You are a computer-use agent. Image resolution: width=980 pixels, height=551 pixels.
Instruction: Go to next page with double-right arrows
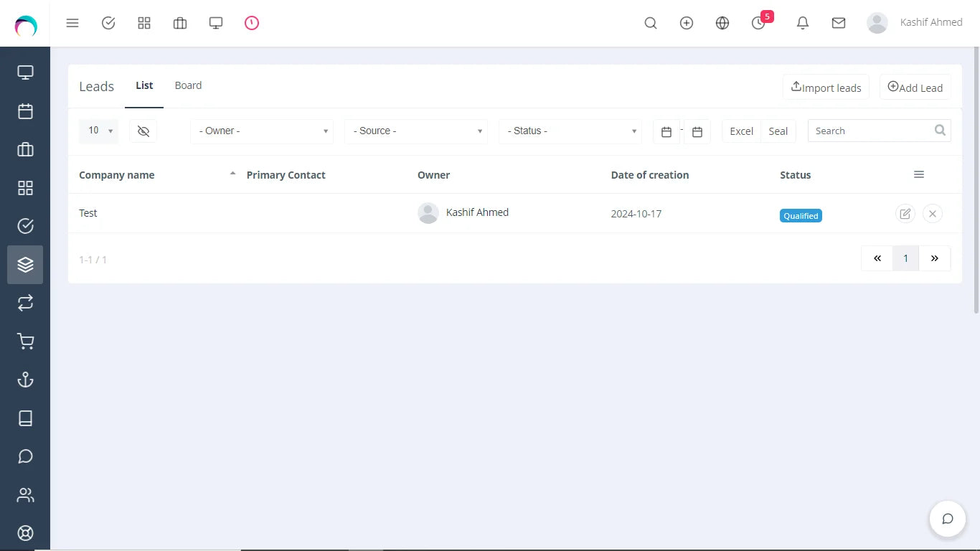tap(935, 258)
